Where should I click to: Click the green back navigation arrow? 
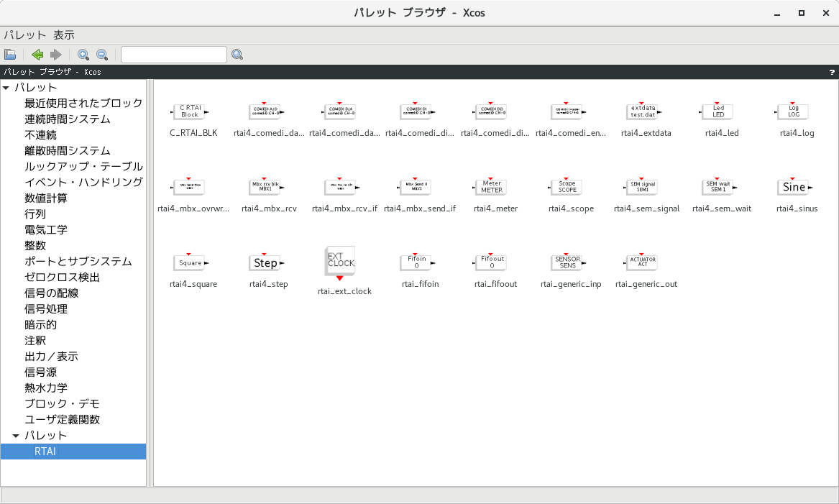pos(36,54)
